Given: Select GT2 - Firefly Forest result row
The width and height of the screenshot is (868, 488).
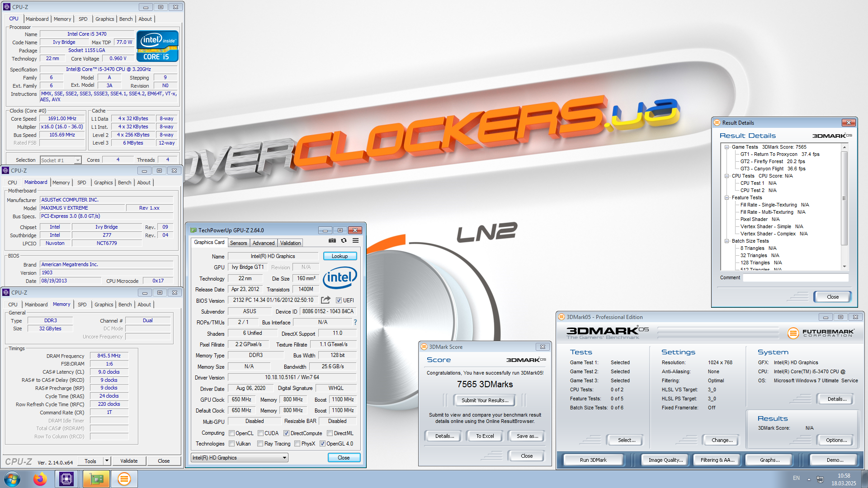Looking at the screenshot, I should point(773,161).
